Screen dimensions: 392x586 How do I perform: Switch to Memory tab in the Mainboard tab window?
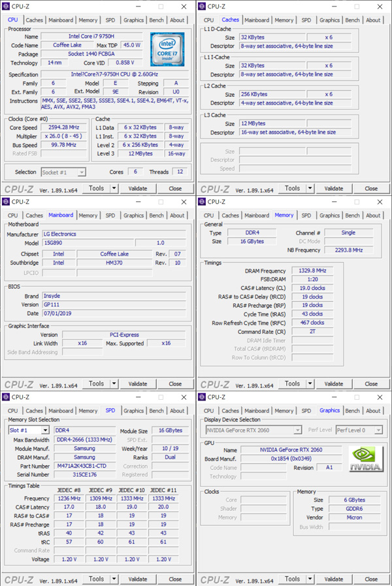(x=88, y=216)
